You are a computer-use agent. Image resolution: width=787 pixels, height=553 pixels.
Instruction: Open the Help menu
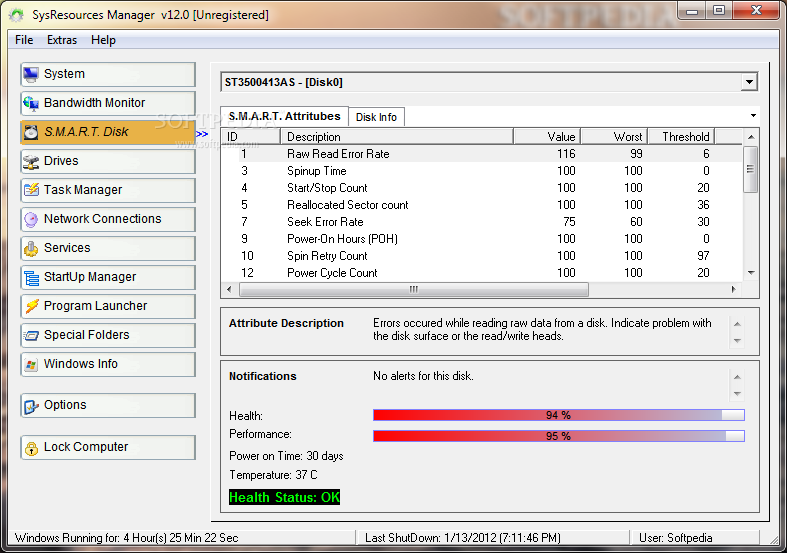coord(103,40)
